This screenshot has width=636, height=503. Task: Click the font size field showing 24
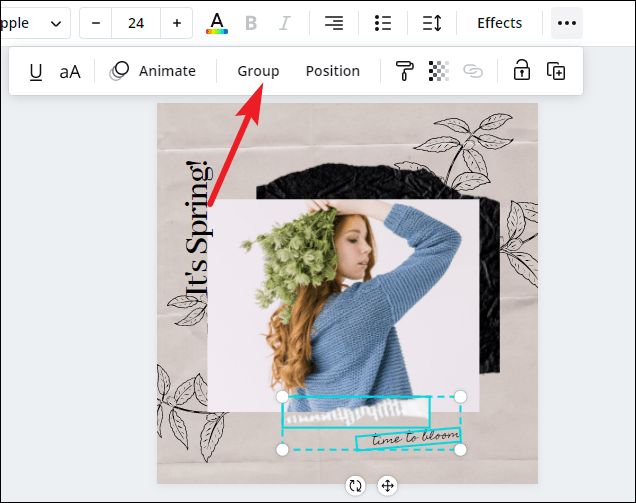pyautogui.click(x=136, y=23)
